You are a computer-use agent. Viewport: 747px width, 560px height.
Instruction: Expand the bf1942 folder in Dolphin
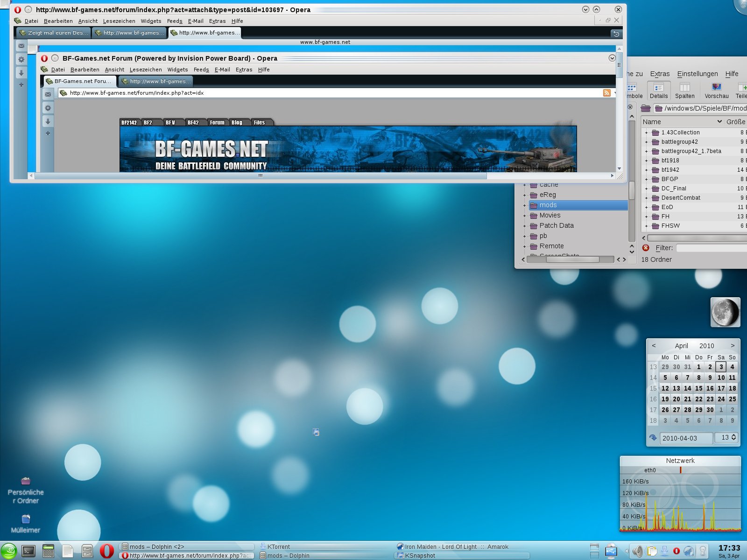coord(647,170)
